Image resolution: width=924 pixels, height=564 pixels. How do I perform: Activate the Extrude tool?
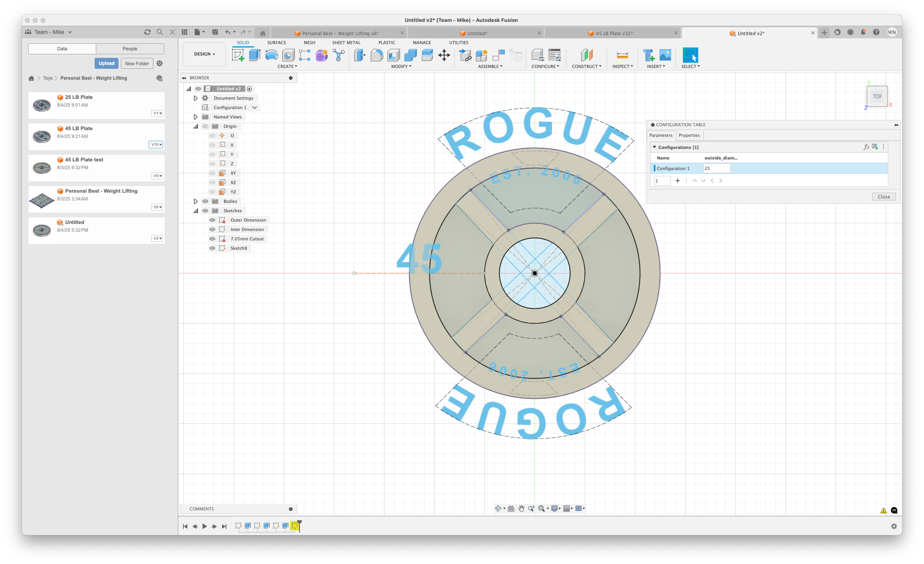pos(255,55)
